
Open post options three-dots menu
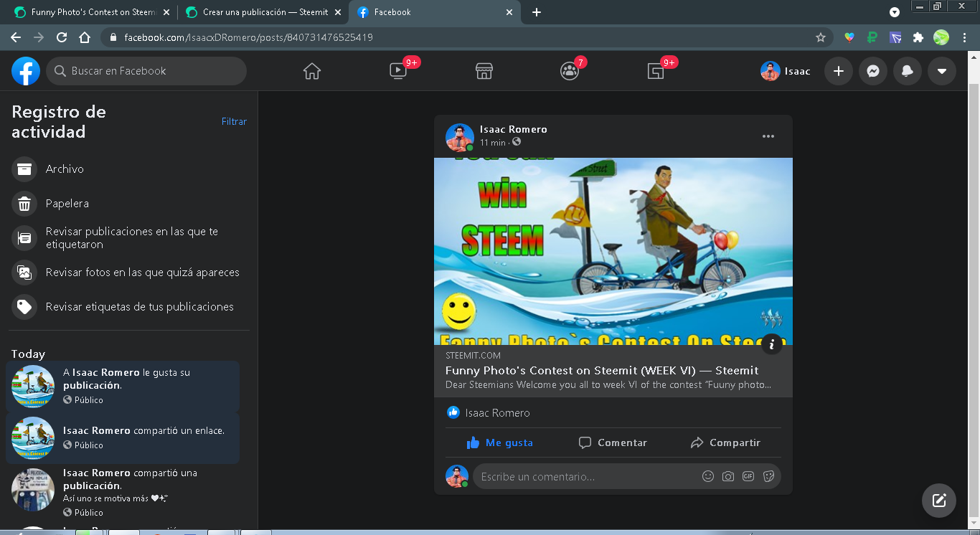[768, 136]
